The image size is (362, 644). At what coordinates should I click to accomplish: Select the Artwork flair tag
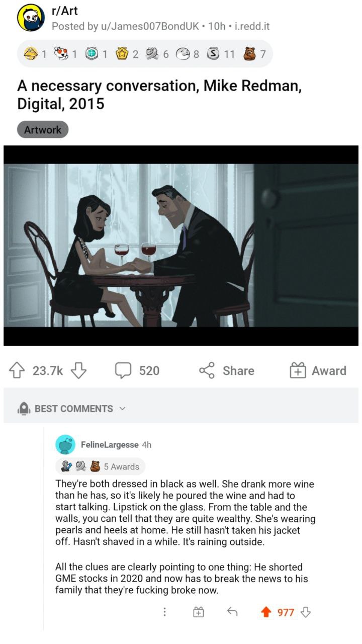[43, 130]
